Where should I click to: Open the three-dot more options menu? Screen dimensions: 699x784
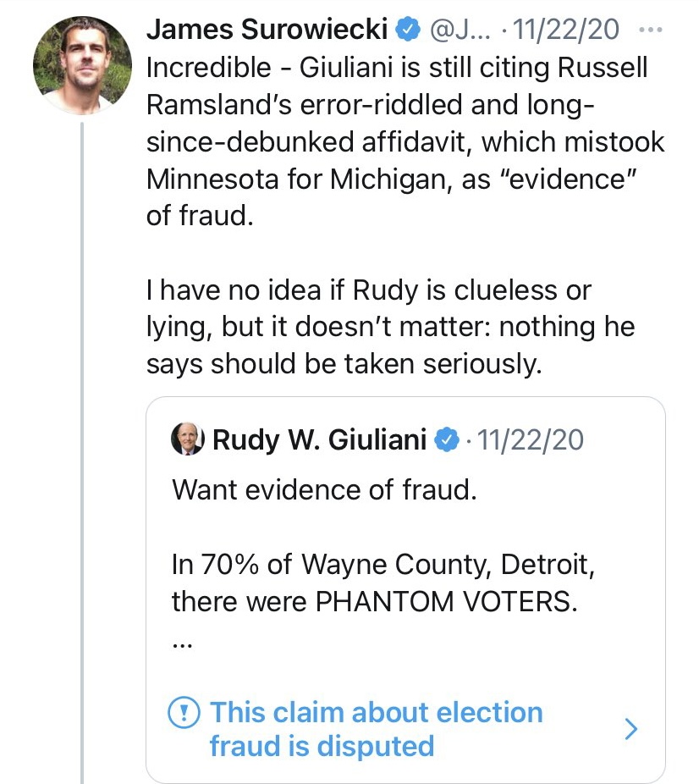pyautogui.click(x=650, y=29)
